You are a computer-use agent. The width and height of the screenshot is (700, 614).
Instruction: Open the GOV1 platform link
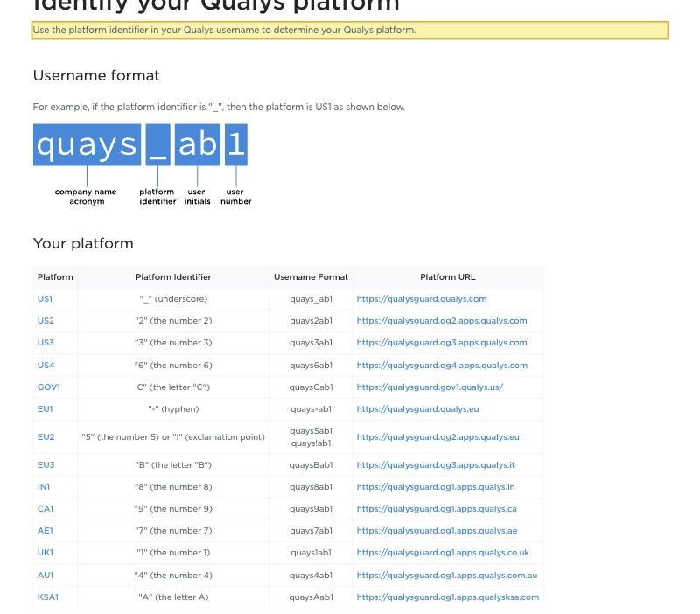coord(49,387)
